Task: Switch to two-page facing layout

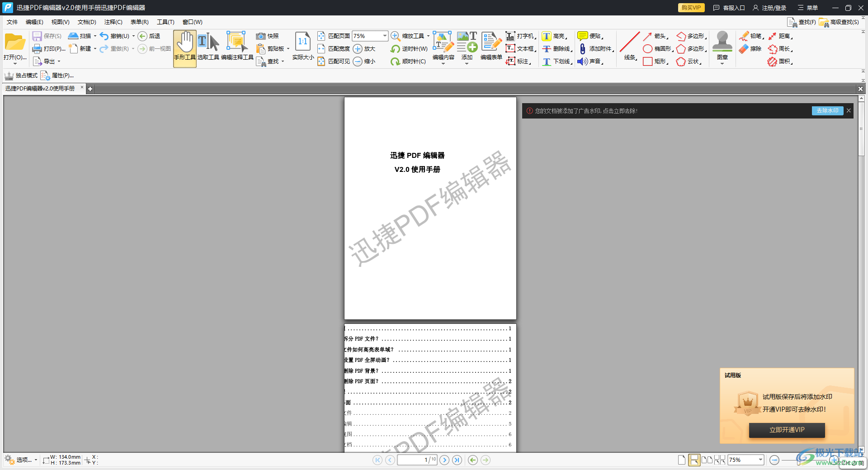Action: click(x=707, y=460)
